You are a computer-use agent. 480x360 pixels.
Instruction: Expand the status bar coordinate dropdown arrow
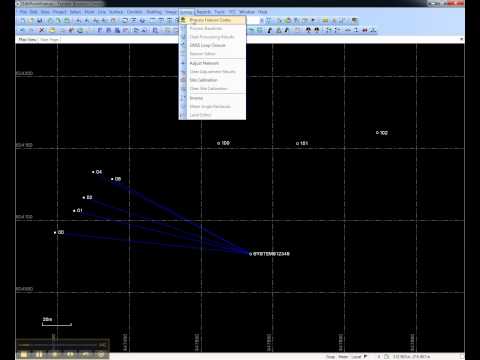[365, 356]
